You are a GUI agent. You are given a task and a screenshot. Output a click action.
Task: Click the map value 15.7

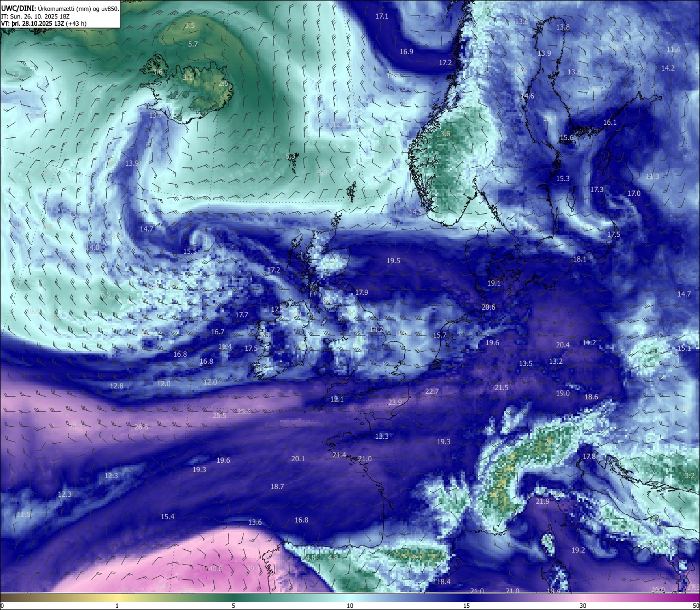pos(440,335)
